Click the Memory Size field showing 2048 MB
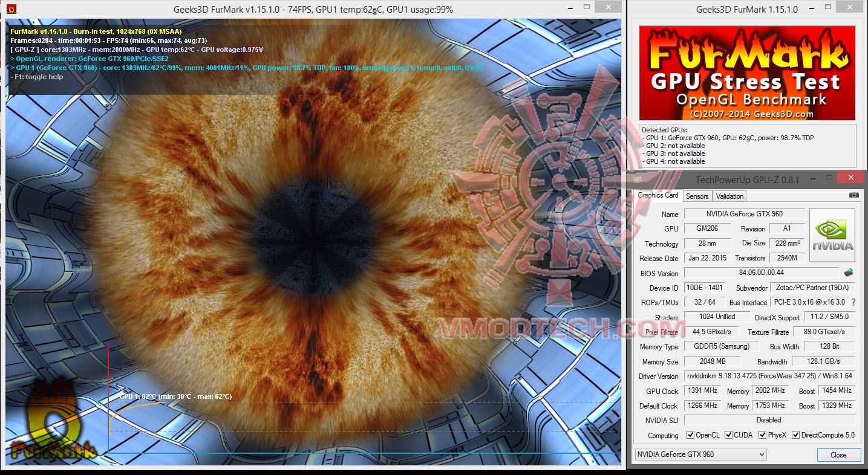Image resolution: width=868 pixels, height=475 pixels. (712, 361)
